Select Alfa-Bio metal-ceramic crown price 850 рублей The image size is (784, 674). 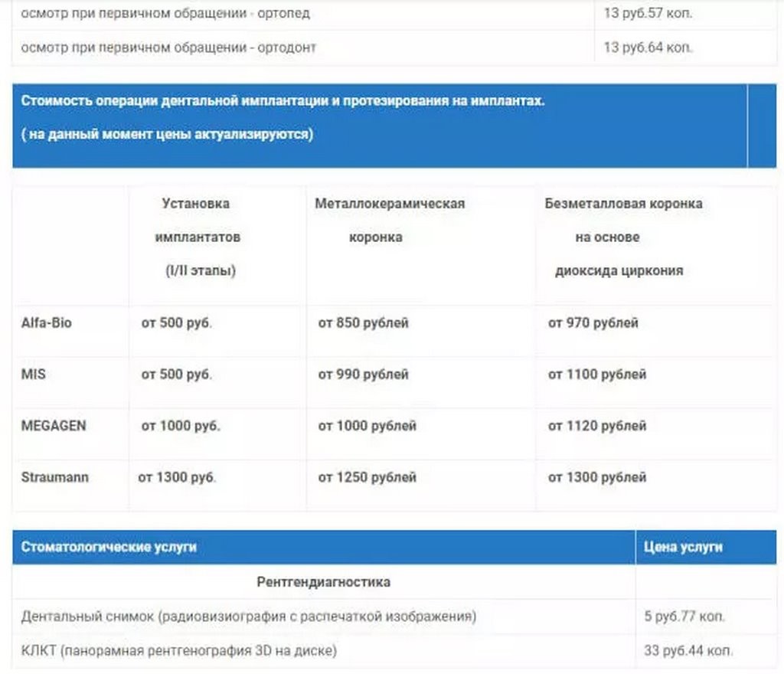363,323
